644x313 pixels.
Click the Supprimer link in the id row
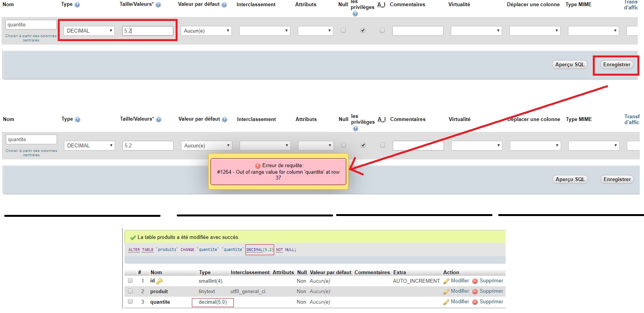click(x=491, y=281)
